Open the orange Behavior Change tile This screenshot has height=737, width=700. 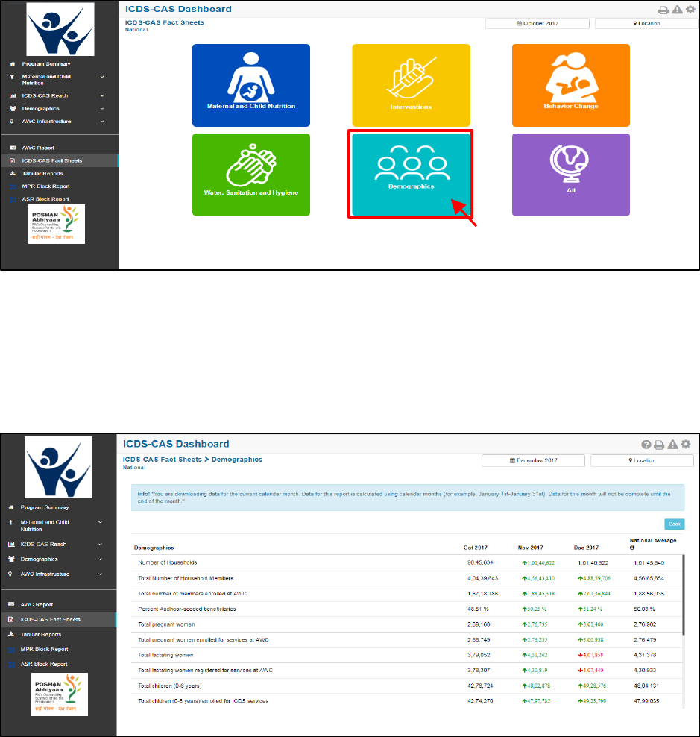(571, 85)
